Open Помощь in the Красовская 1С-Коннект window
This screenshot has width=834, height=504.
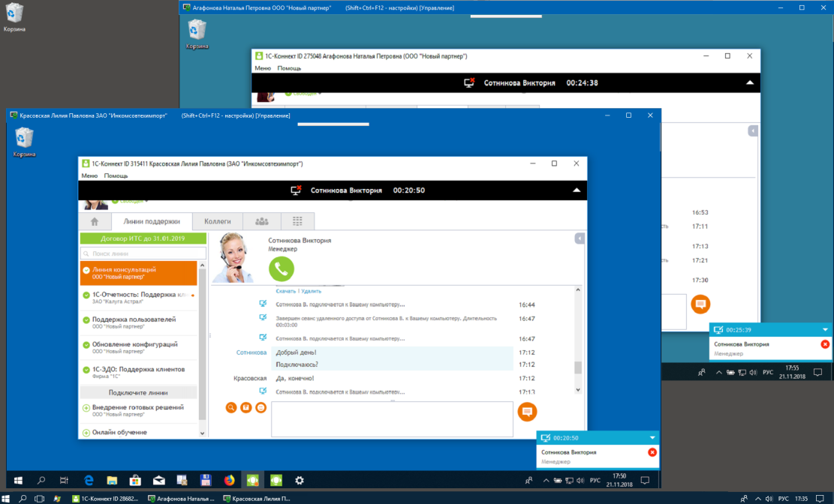(116, 175)
